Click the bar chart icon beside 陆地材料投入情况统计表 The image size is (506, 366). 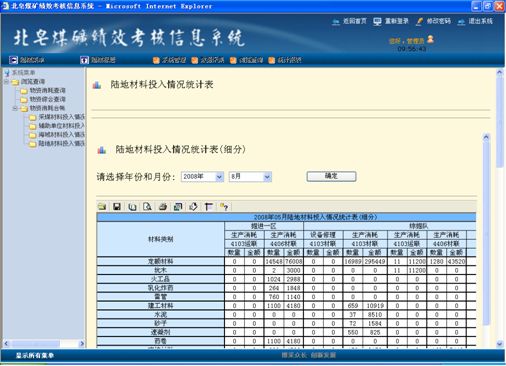(x=97, y=85)
